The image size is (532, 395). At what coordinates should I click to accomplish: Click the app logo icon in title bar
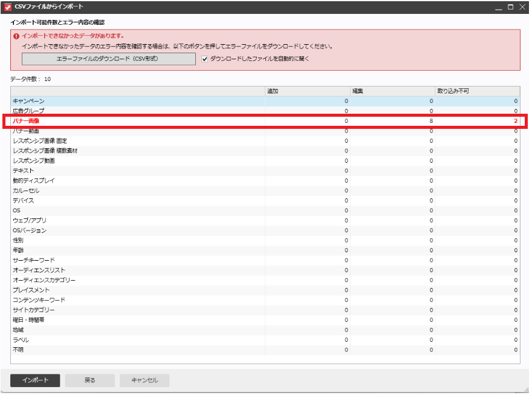8,7
